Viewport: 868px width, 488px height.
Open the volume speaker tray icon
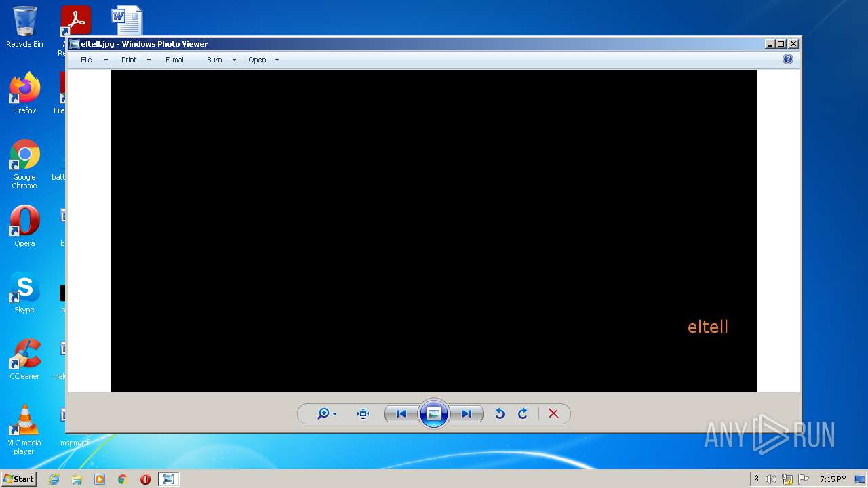point(771,479)
